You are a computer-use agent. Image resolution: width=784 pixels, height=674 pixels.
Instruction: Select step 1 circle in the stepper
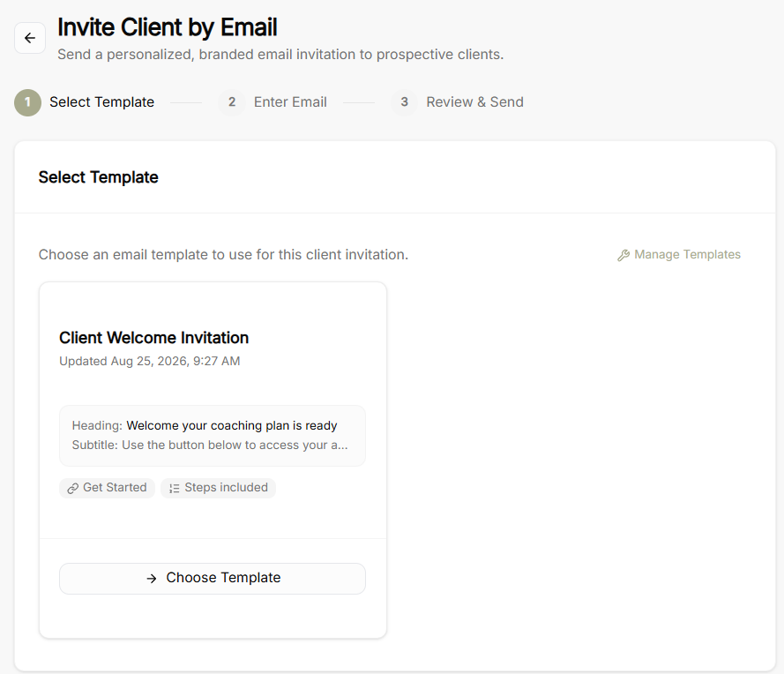27,102
